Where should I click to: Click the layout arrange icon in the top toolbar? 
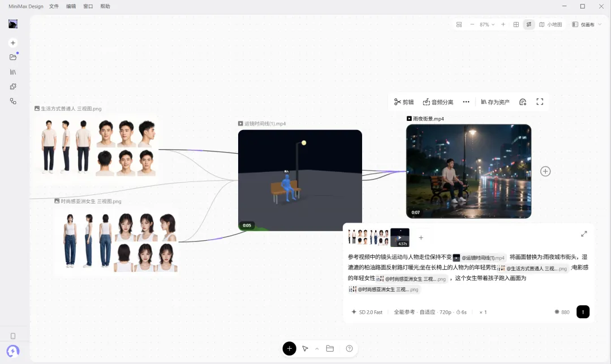459,24
